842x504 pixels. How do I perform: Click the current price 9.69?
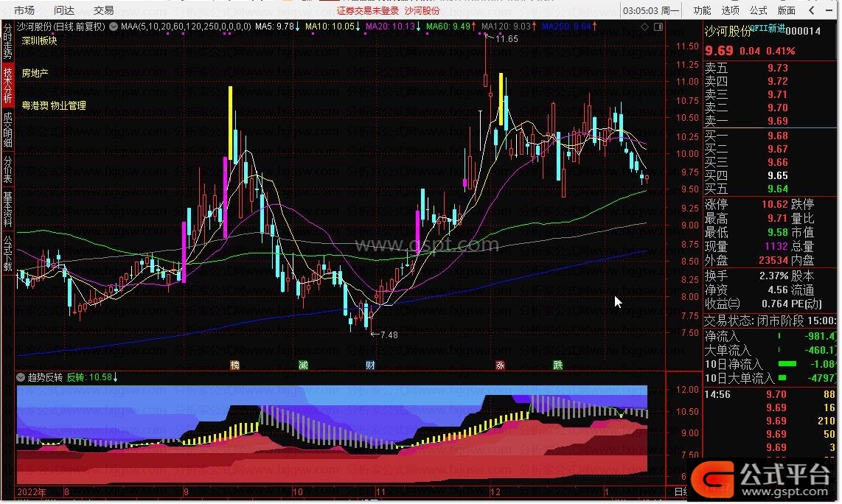[x=719, y=51]
